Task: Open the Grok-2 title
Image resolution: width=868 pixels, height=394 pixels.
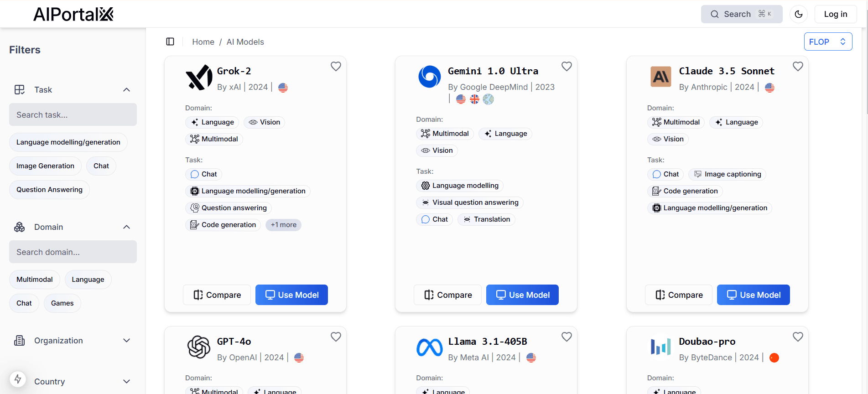Action: click(234, 71)
